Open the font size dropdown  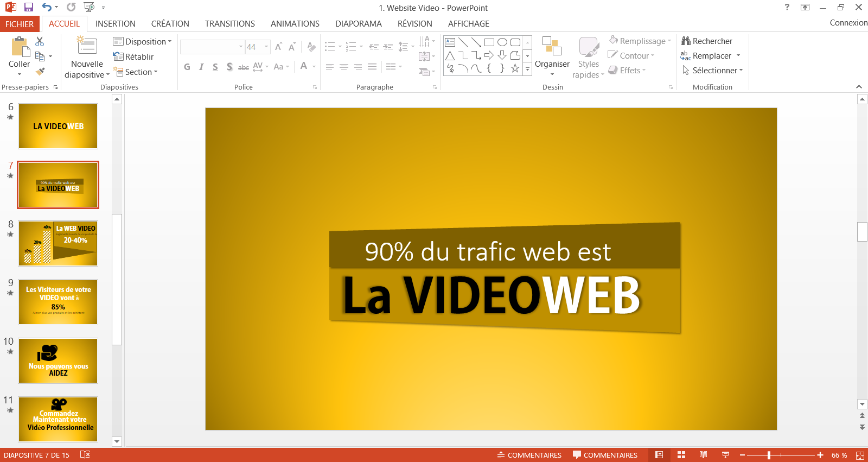coord(266,47)
